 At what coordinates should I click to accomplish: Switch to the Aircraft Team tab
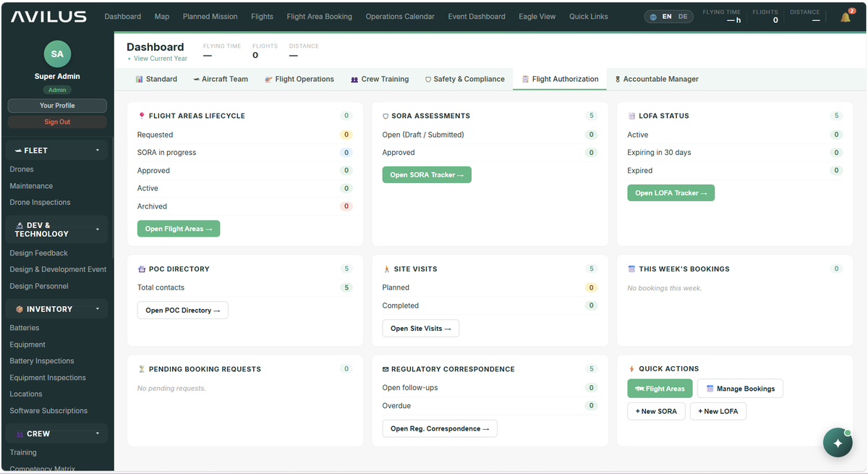click(221, 79)
